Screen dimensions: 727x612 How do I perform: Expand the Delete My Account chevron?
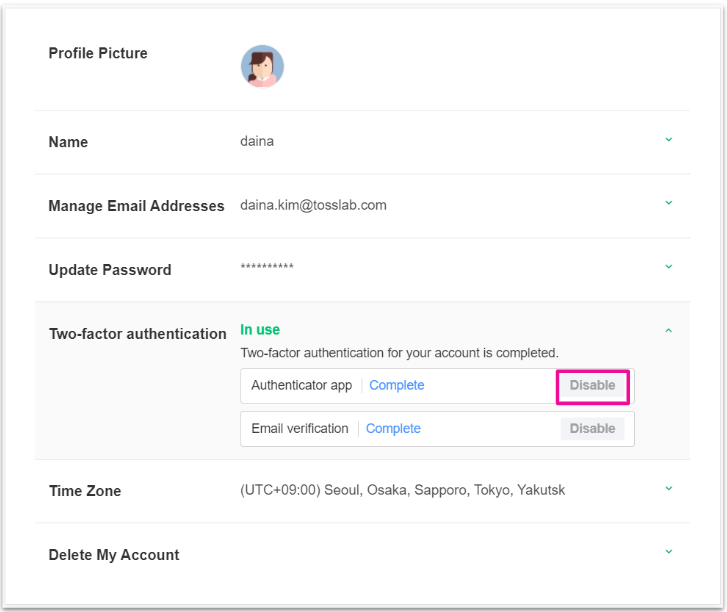pos(669,552)
